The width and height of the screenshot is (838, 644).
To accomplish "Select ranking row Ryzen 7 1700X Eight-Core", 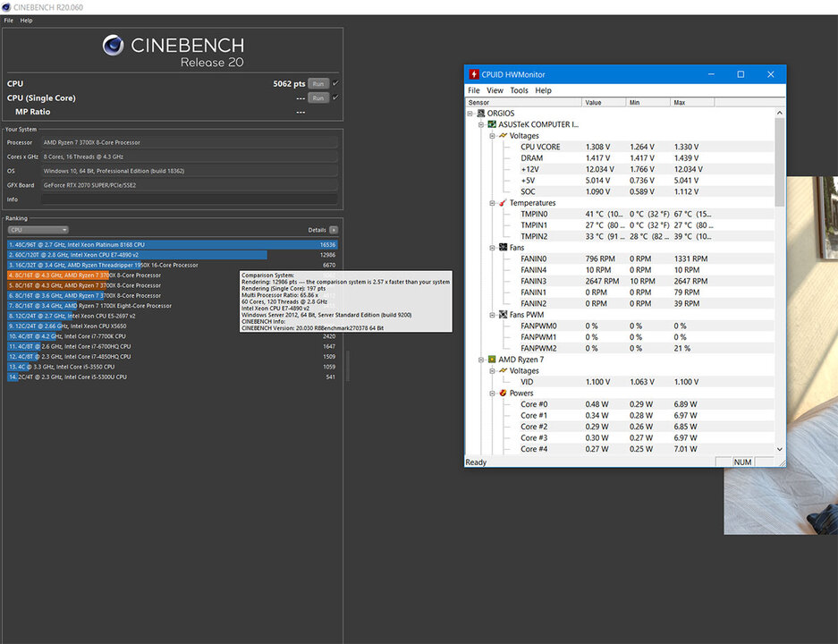I will [x=172, y=306].
